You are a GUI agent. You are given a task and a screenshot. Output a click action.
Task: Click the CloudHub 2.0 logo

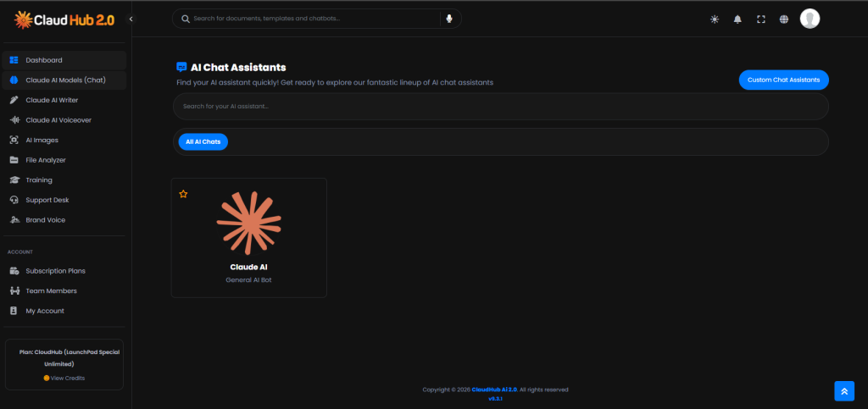coord(64,19)
